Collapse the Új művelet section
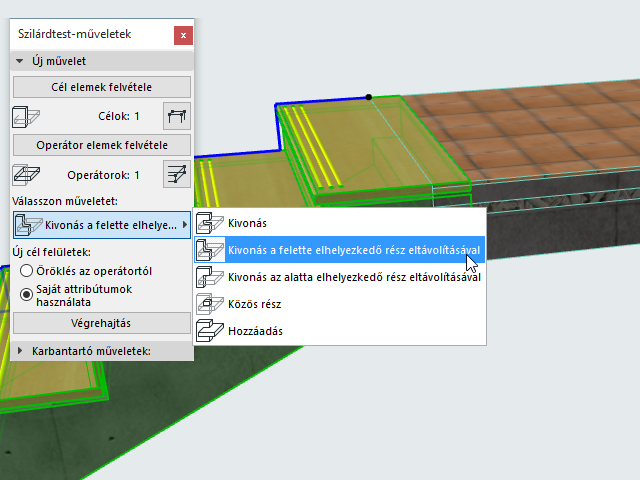Screen dimensions: 640x480 pos(19,61)
